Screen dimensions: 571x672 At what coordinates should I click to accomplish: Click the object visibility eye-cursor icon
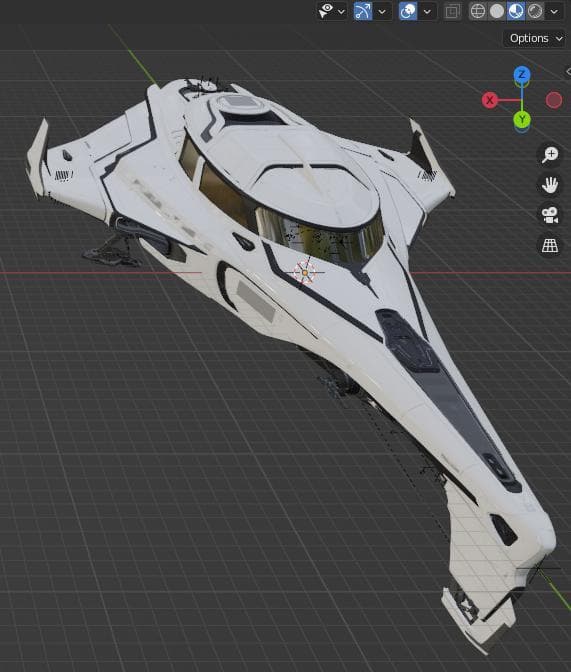(x=326, y=11)
